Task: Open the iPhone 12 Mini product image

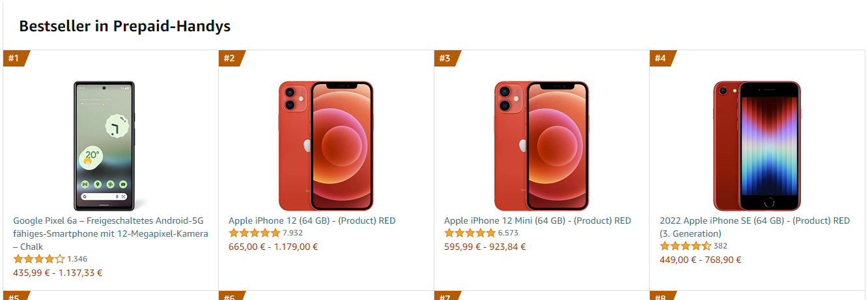Action: 541,145
